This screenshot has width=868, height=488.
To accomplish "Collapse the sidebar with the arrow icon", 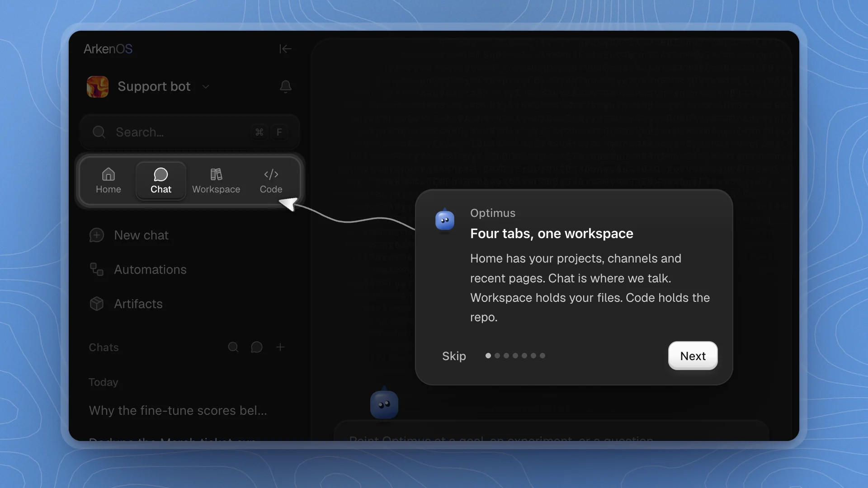I will [x=285, y=49].
